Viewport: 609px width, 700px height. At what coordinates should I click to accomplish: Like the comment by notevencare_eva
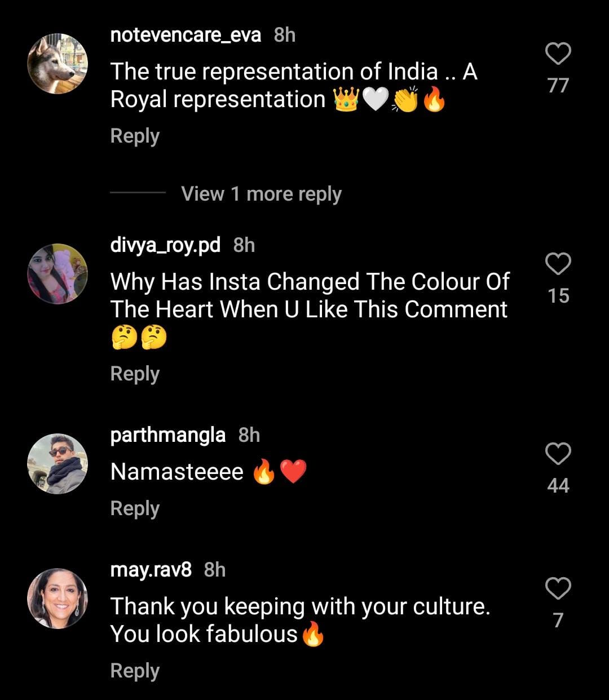(x=558, y=54)
